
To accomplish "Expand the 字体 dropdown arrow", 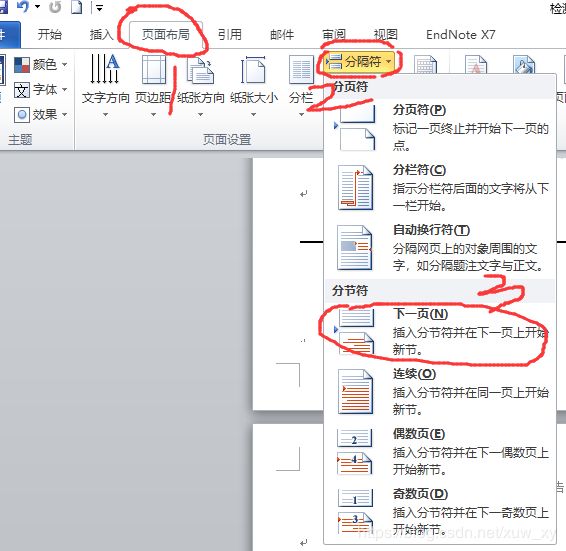I will [x=65, y=90].
